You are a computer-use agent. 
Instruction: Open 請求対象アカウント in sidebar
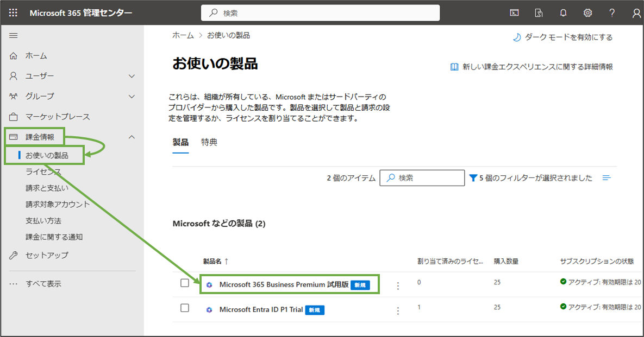point(58,204)
